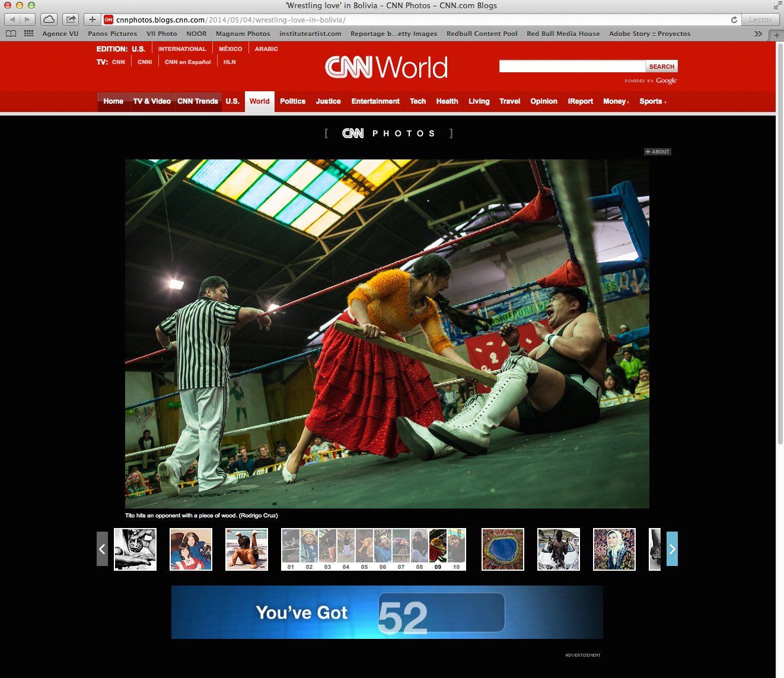Screen dimensions: 784x678
Task: Click the Share icon in Safari toolbar
Action: coord(71,20)
